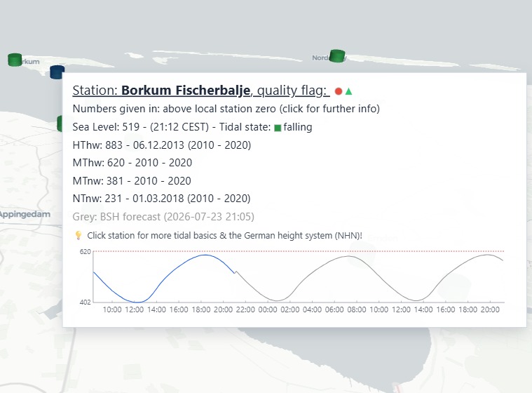532x393 pixels.
Task: Click the 620 y-axis label
Action: (85, 252)
